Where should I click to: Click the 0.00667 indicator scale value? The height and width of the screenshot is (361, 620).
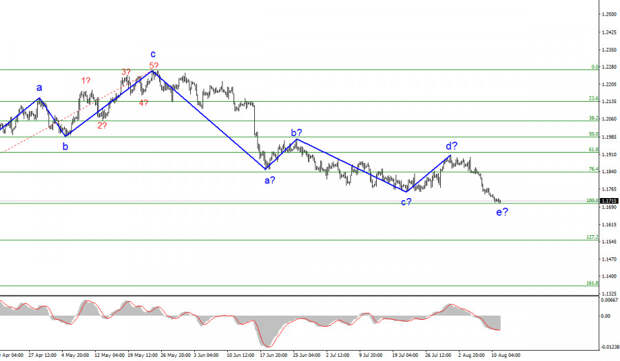click(609, 300)
